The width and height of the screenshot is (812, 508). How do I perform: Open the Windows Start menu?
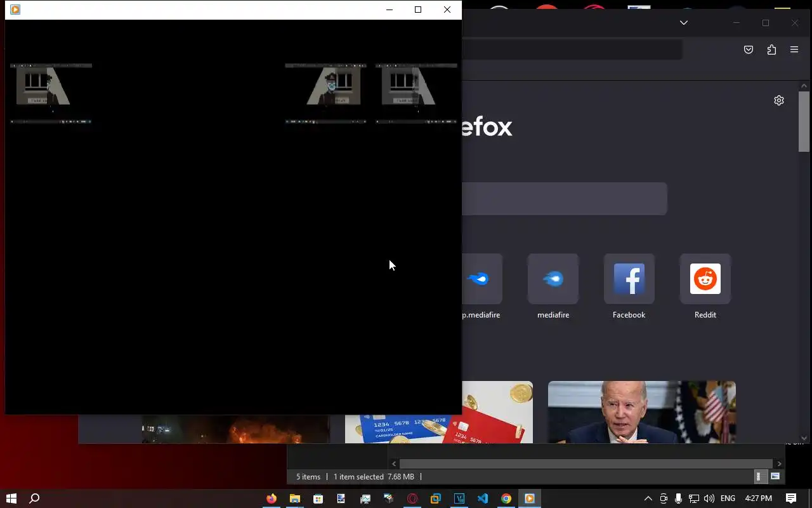click(11, 498)
